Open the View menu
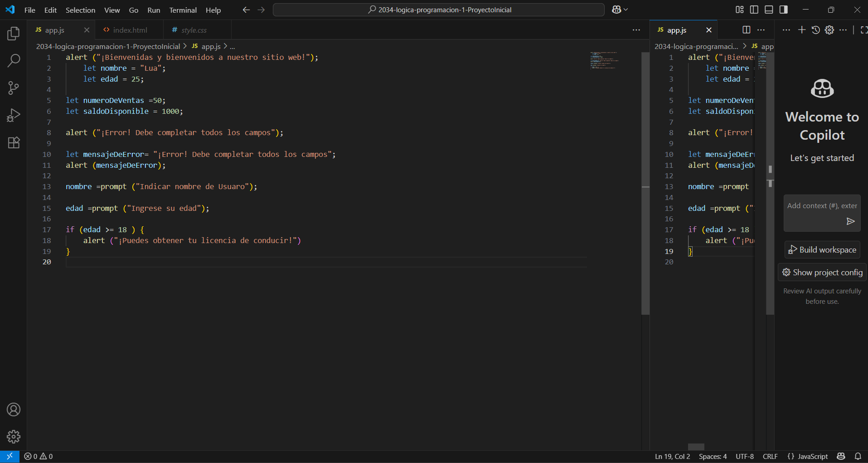868x463 pixels. click(x=112, y=10)
